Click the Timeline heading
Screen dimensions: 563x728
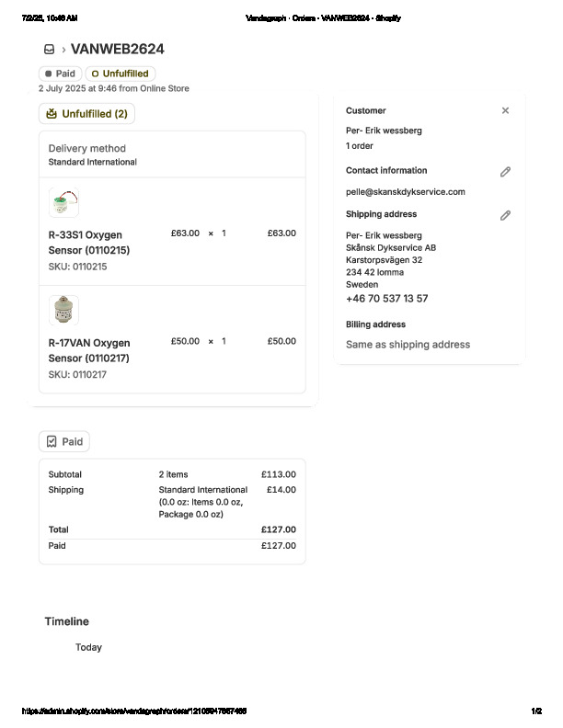[x=66, y=621]
